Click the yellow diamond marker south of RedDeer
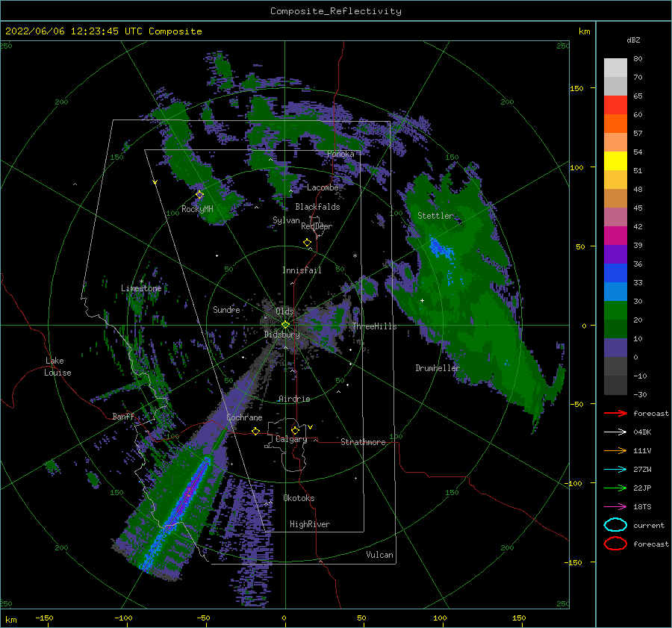This screenshot has height=628, width=672. click(307, 243)
